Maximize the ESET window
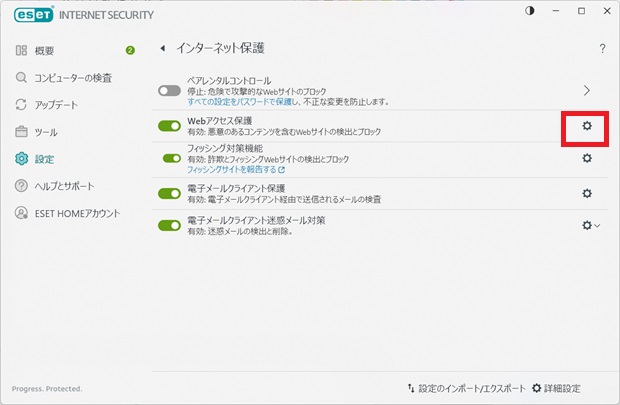The width and height of the screenshot is (620, 405). pos(582,11)
